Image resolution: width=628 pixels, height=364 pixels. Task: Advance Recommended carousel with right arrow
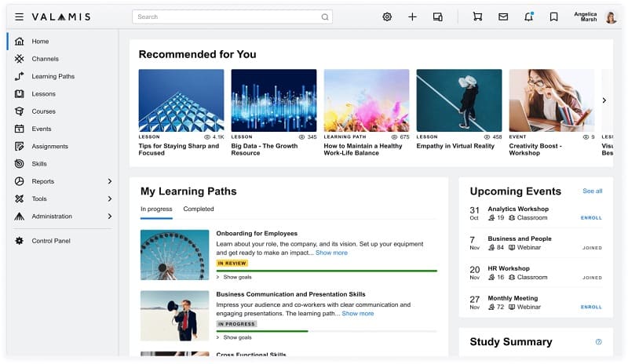604,100
